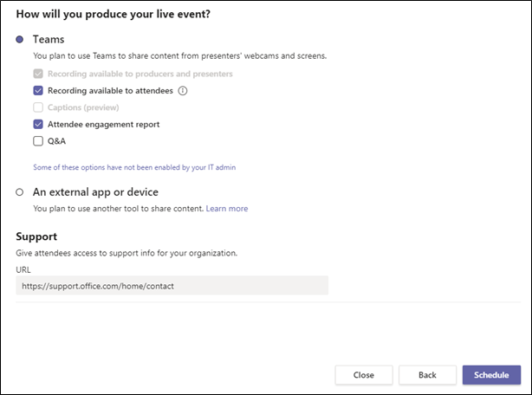Image resolution: width=532 pixels, height=395 pixels.
Task: Go back with the Back button
Action: point(427,375)
